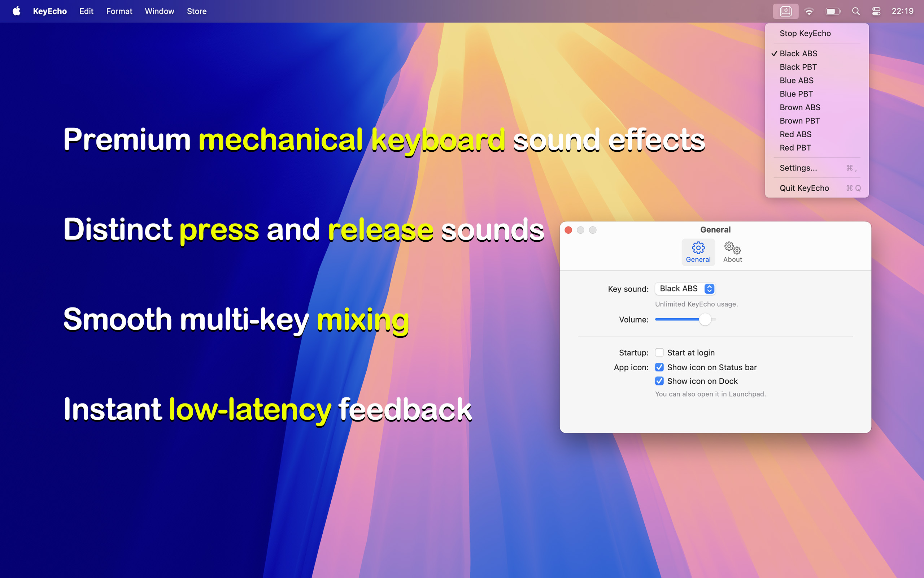Open the Window menu
This screenshot has height=578, width=924.
[159, 11]
